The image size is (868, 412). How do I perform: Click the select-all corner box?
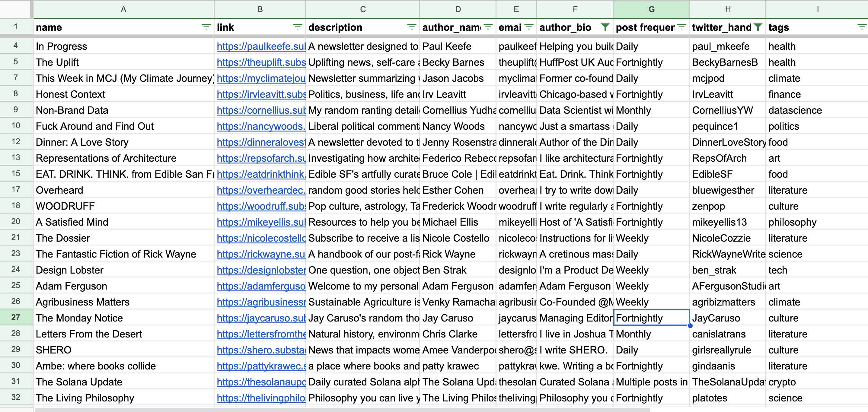pyautogui.click(x=16, y=9)
